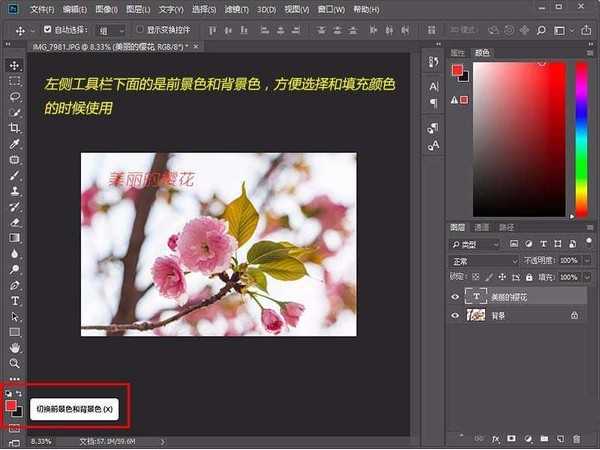Select the Horizontal Type tool
This screenshot has width=600, height=450.
(15, 300)
